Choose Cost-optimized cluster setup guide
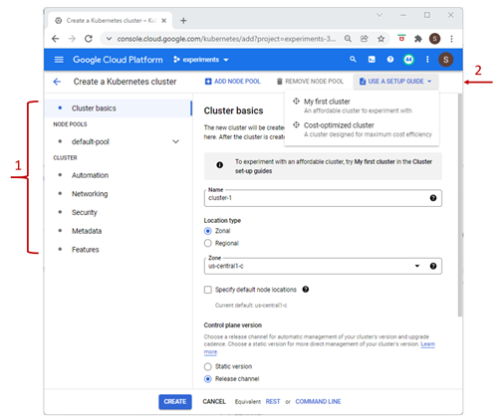 362,129
